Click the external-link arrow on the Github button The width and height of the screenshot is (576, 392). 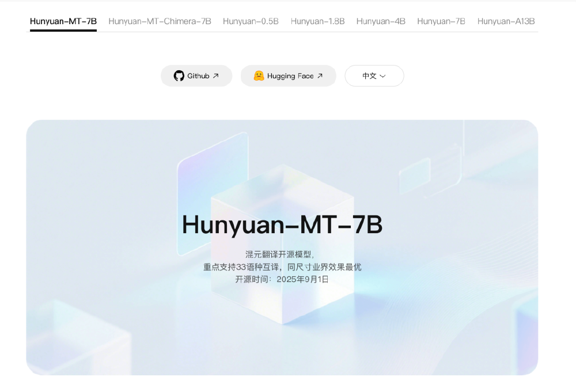(x=215, y=75)
